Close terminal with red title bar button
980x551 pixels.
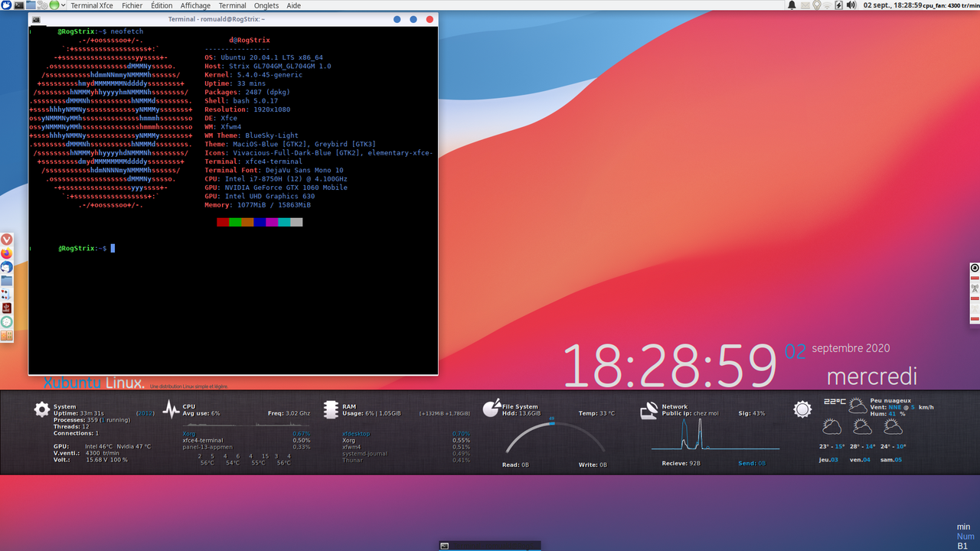[430, 19]
